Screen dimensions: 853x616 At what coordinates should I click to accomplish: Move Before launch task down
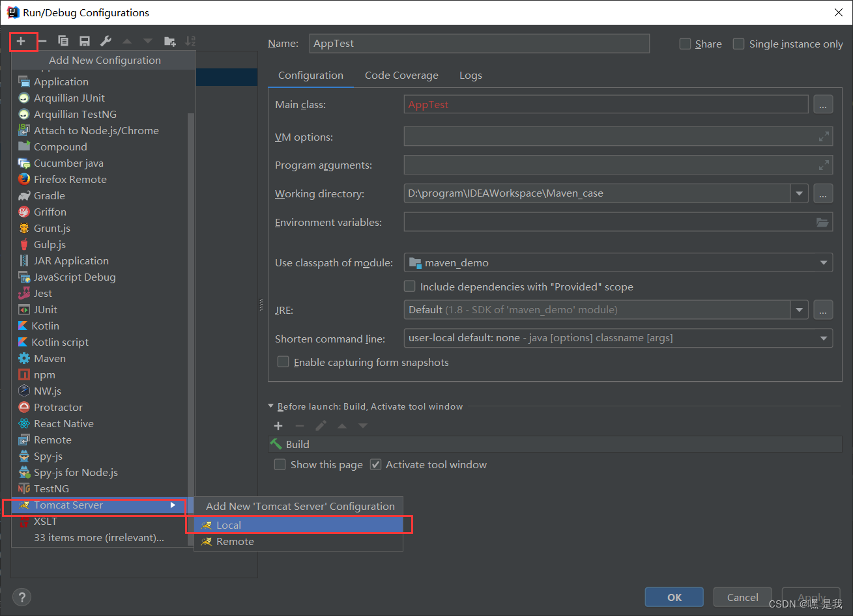coord(363,426)
